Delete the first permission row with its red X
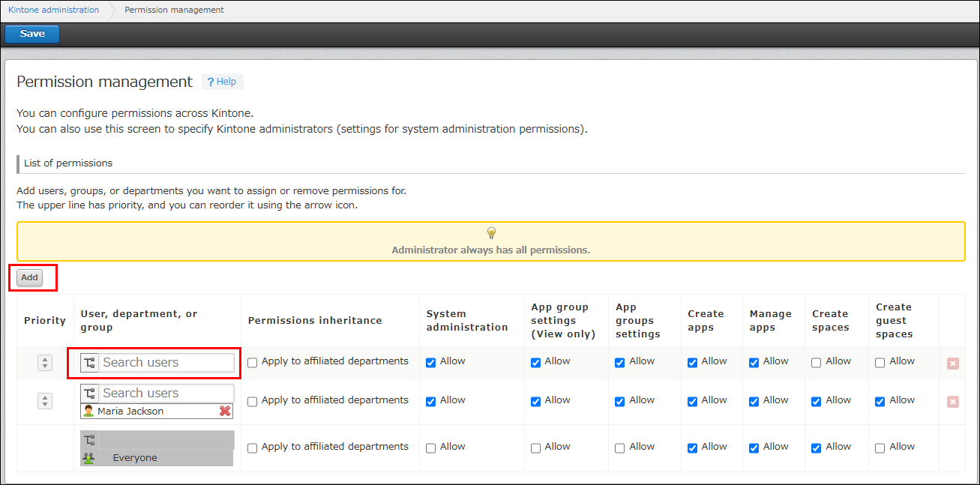Image resolution: width=980 pixels, height=485 pixels. pos(952,363)
